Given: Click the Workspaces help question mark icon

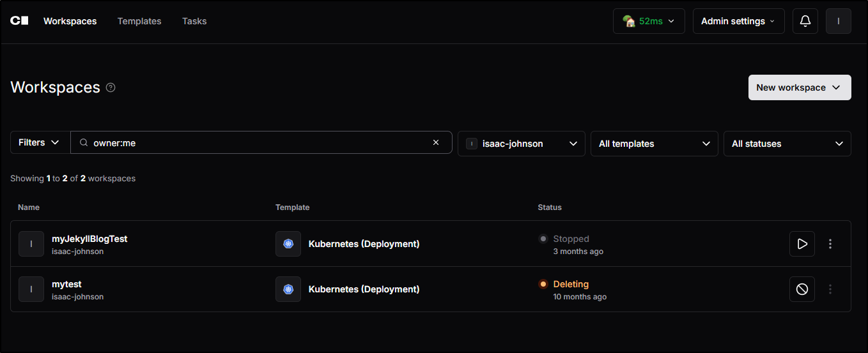Looking at the screenshot, I should [x=111, y=87].
